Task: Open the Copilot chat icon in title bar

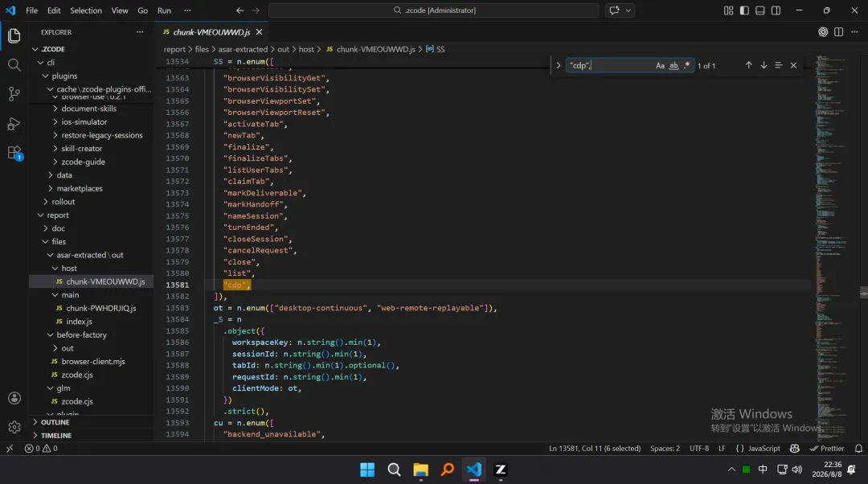Action: (x=614, y=10)
